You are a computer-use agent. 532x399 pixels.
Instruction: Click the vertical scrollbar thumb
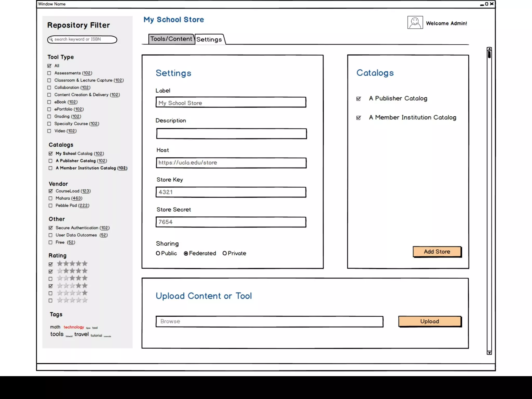click(x=489, y=55)
